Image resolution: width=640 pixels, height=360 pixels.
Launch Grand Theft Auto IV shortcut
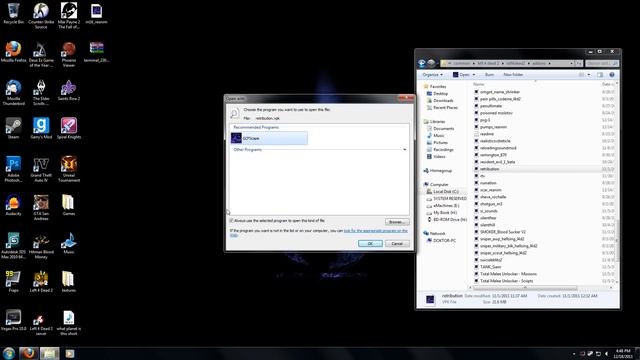pyautogui.click(x=41, y=169)
